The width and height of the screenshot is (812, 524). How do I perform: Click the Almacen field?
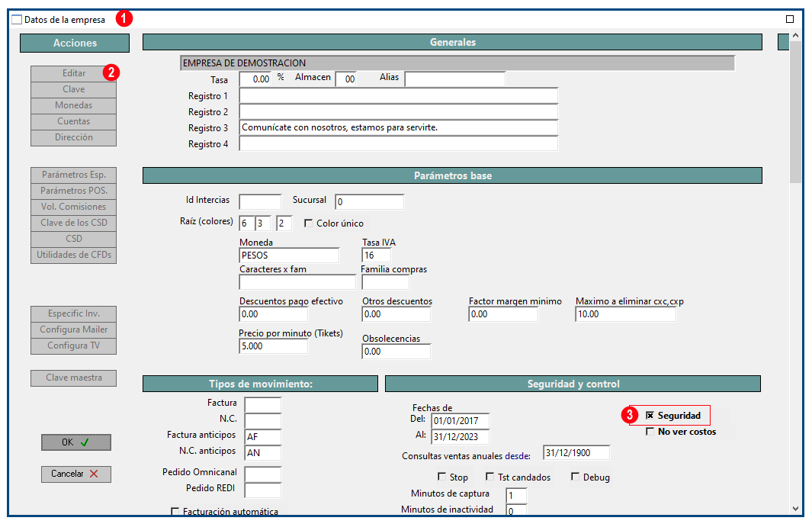point(346,79)
